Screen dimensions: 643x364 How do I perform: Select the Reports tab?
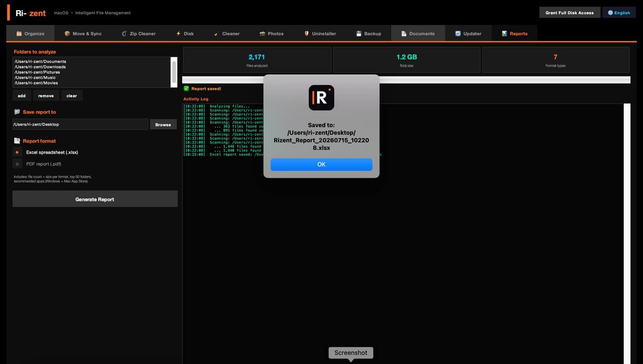pyautogui.click(x=514, y=33)
